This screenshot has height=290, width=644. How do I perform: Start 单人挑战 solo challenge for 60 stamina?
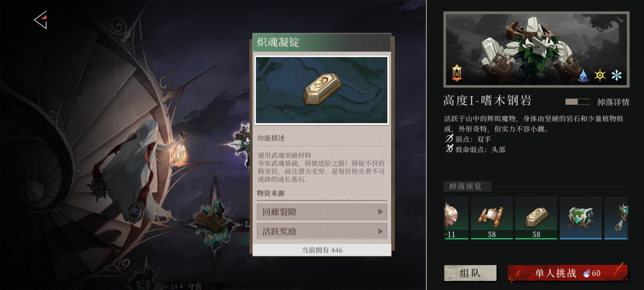pos(568,273)
